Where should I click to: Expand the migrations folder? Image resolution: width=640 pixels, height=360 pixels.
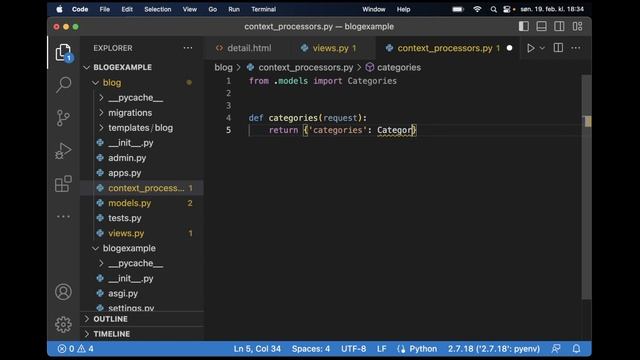tap(101, 113)
